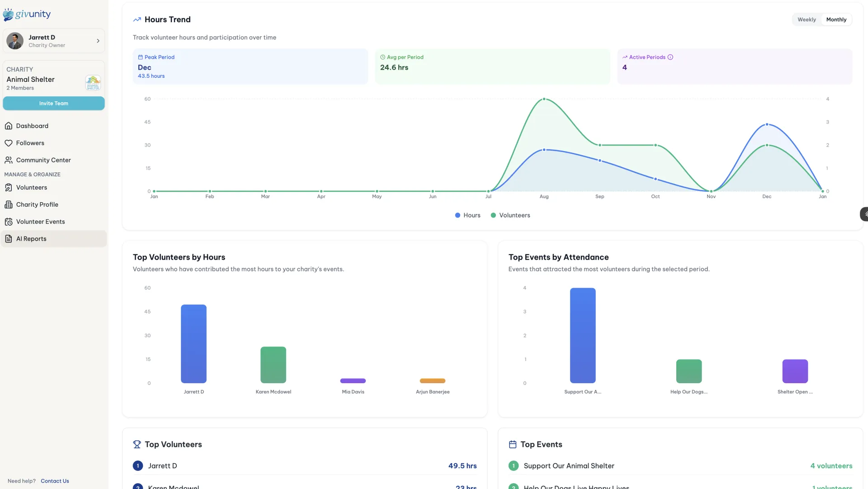Image resolution: width=868 pixels, height=489 pixels.
Task: Click the Active Periods info icon
Action: [670, 57]
